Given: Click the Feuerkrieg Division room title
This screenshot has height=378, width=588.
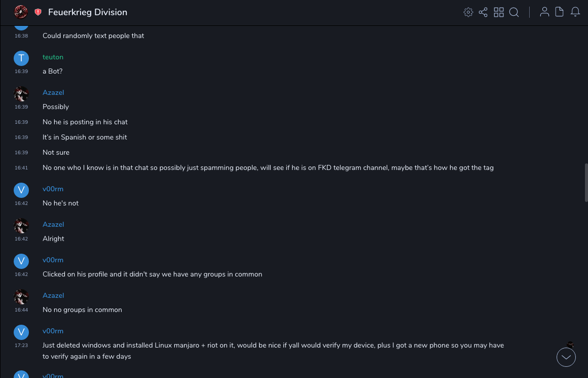Looking at the screenshot, I should click(x=88, y=12).
